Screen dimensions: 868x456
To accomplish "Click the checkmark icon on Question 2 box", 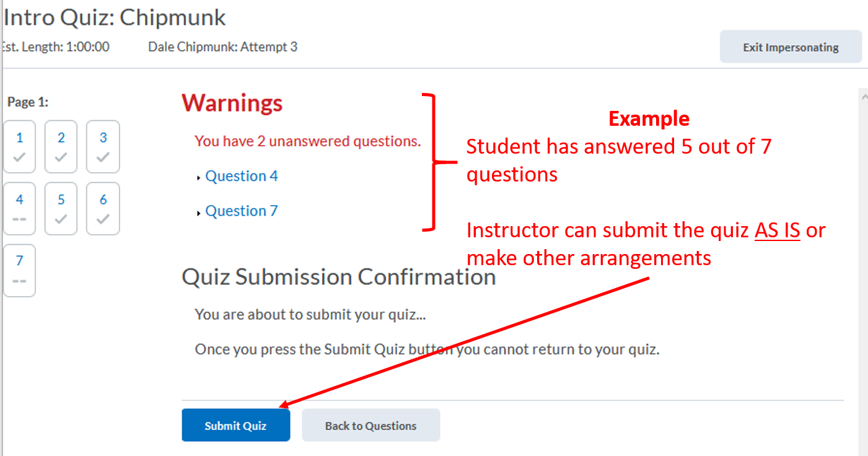I will [61, 158].
